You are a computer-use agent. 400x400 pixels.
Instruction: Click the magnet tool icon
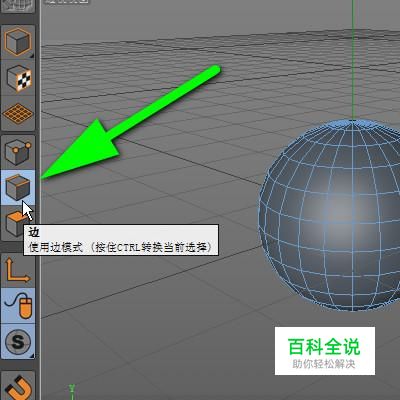click(18, 386)
